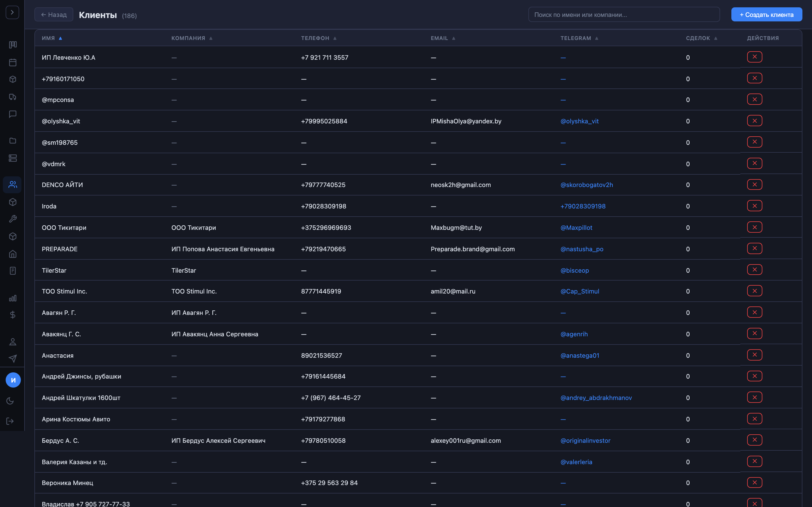Focus the client search input field
Viewport: 812px width, 507px height.
click(x=623, y=15)
